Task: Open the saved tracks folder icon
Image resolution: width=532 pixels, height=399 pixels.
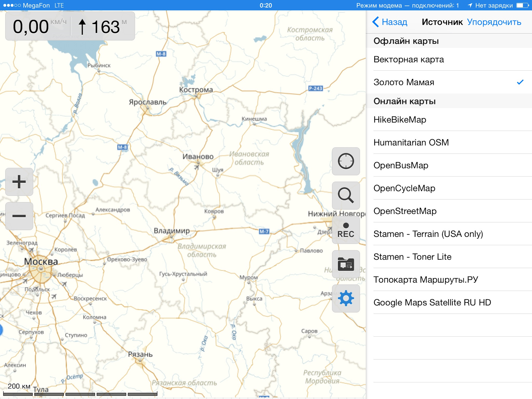Action: [x=346, y=264]
